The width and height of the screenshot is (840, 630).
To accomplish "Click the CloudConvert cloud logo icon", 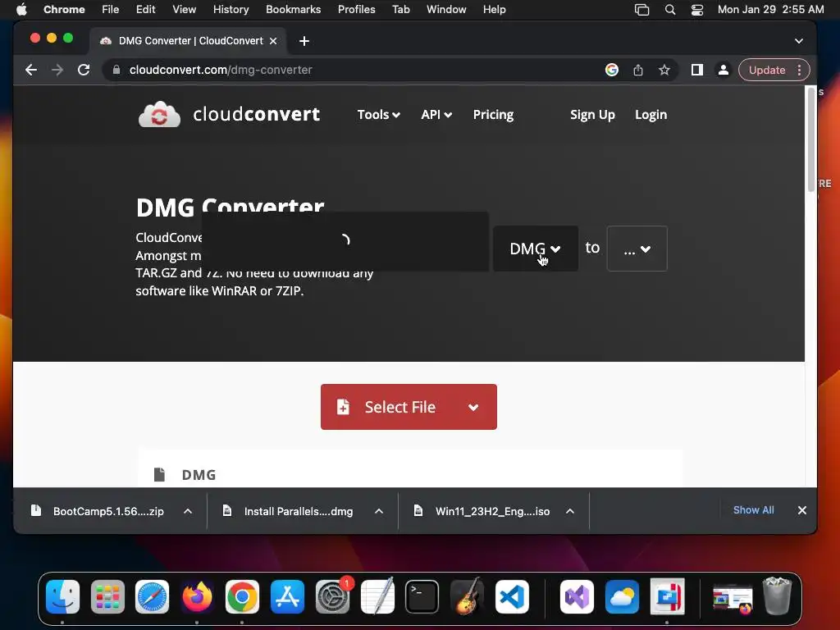I will click(x=159, y=114).
